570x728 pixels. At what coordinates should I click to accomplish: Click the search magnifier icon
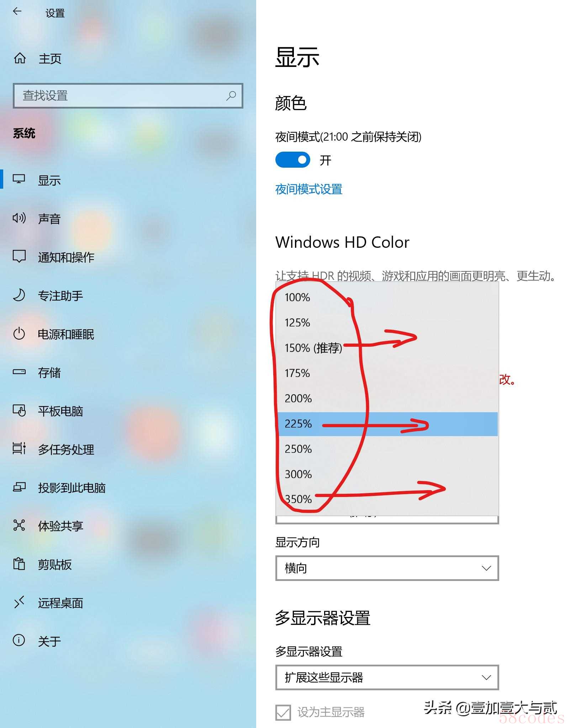click(x=231, y=95)
